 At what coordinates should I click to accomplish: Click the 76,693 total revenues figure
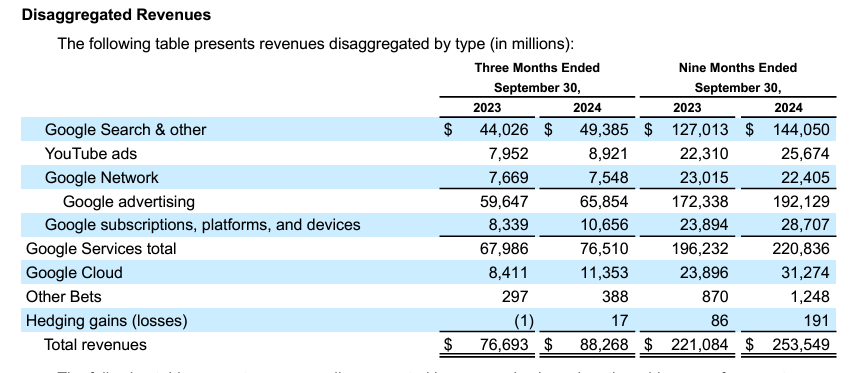(503, 344)
